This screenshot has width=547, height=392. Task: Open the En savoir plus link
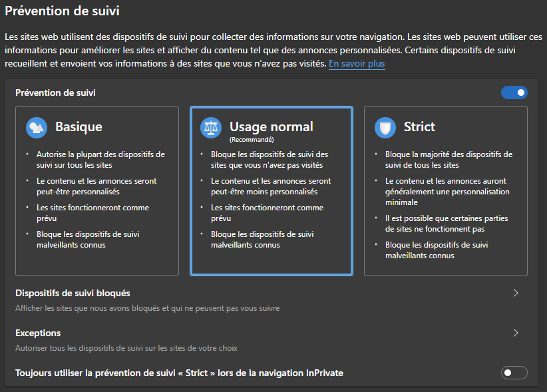click(x=357, y=64)
